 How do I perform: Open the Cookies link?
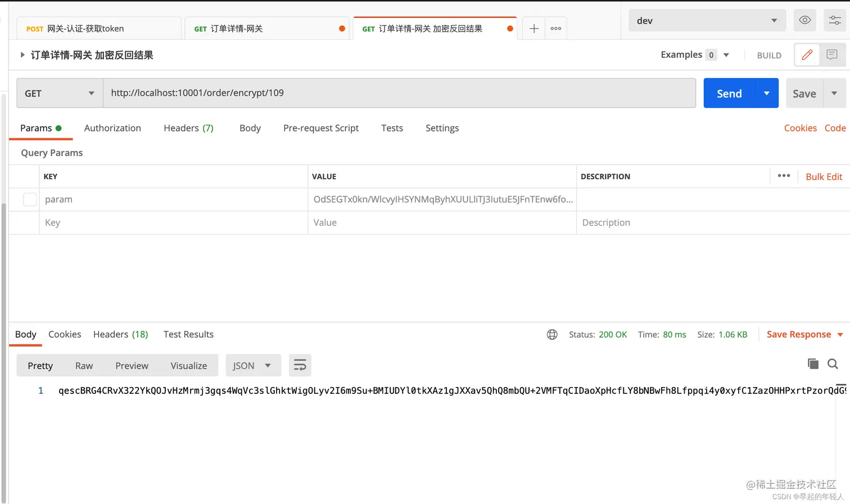800,128
